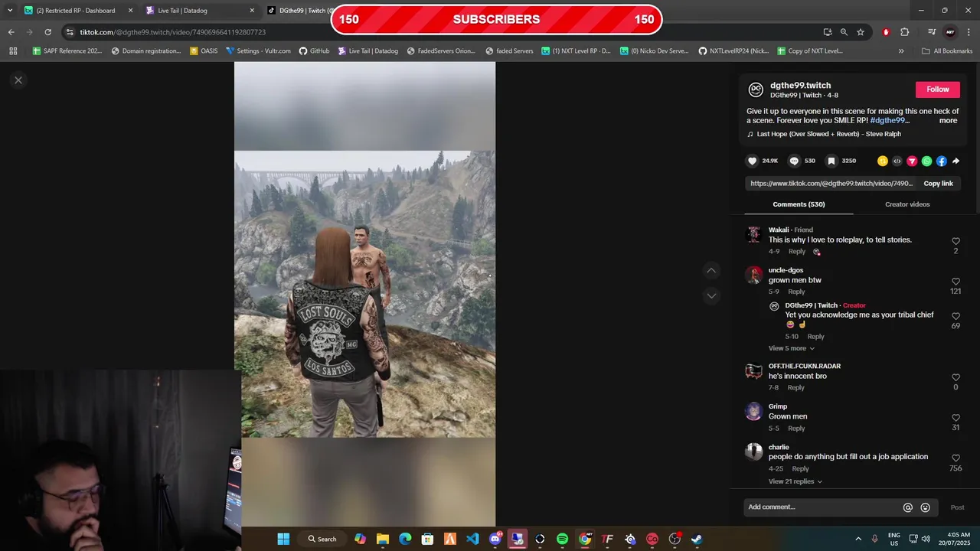Open Spotify from the taskbar
Image resolution: width=980 pixels, height=551 pixels.
562,539
